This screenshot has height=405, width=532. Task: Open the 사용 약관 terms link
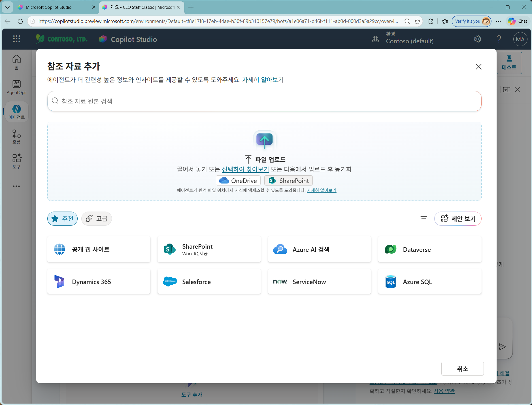tap(444, 391)
